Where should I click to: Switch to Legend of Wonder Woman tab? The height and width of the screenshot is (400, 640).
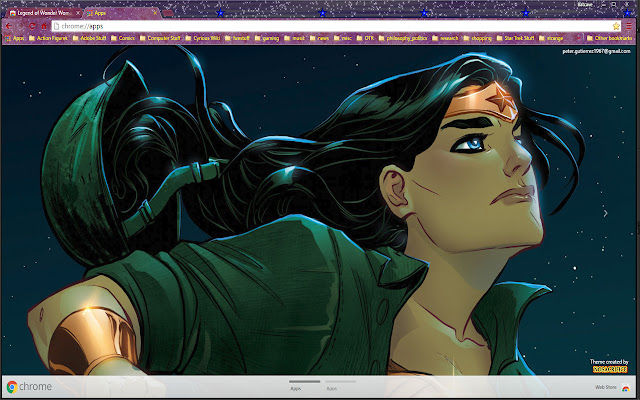[44, 13]
